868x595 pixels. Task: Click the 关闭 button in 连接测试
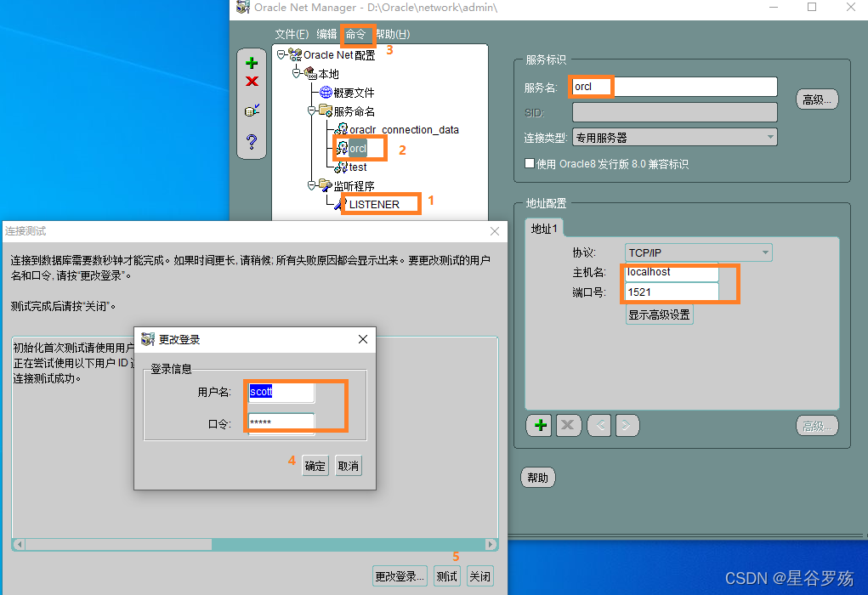[x=480, y=576]
